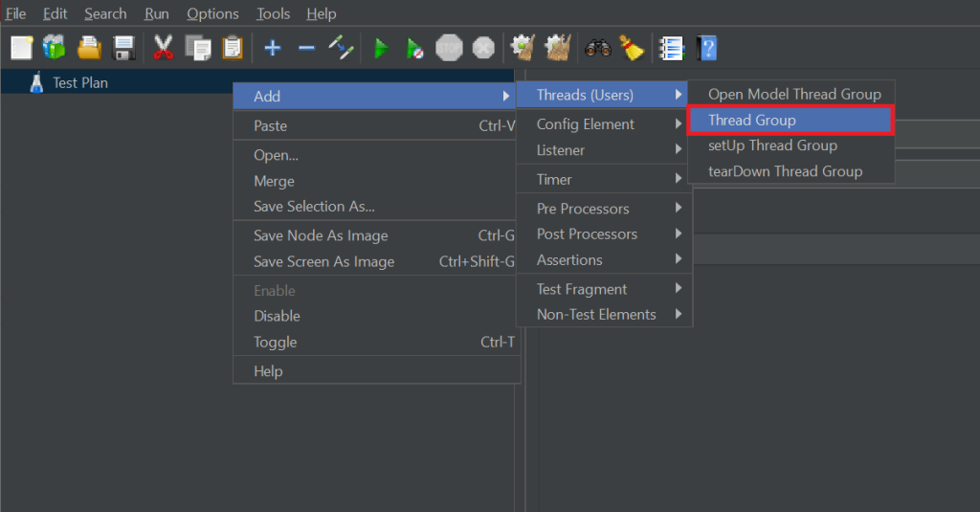Click the Clear results icon
The width and height of the screenshot is (980, 512).
(x=523, y=48)
